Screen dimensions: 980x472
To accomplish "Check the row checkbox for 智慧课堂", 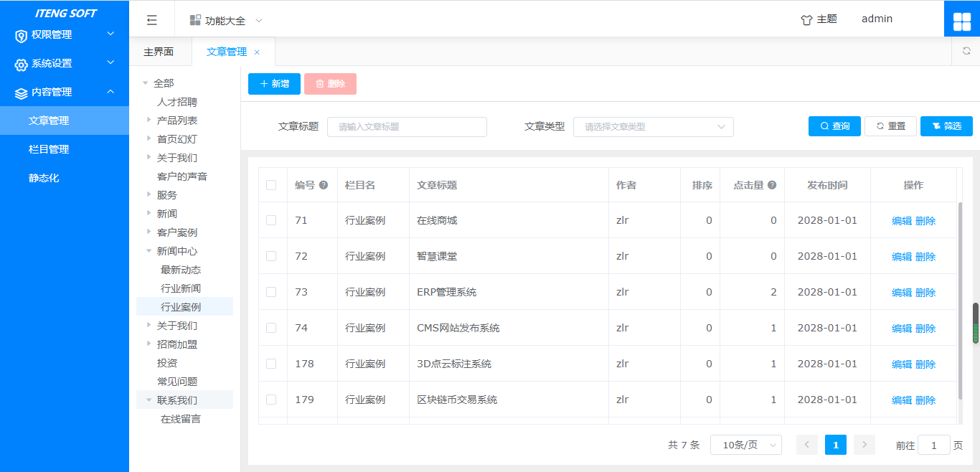I will click(273, 256).
